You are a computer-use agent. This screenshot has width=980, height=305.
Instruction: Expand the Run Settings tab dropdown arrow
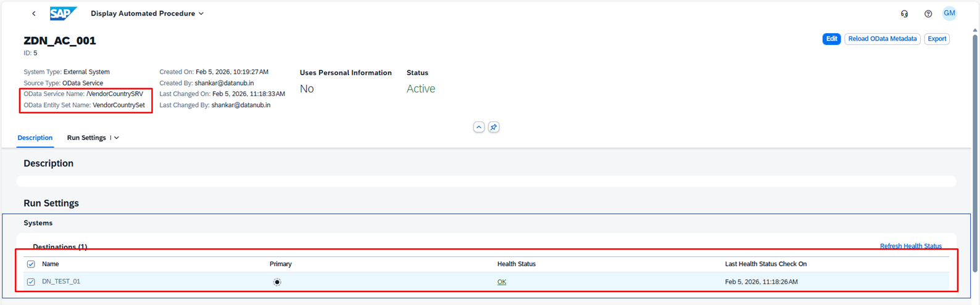(x=117, y=138)
